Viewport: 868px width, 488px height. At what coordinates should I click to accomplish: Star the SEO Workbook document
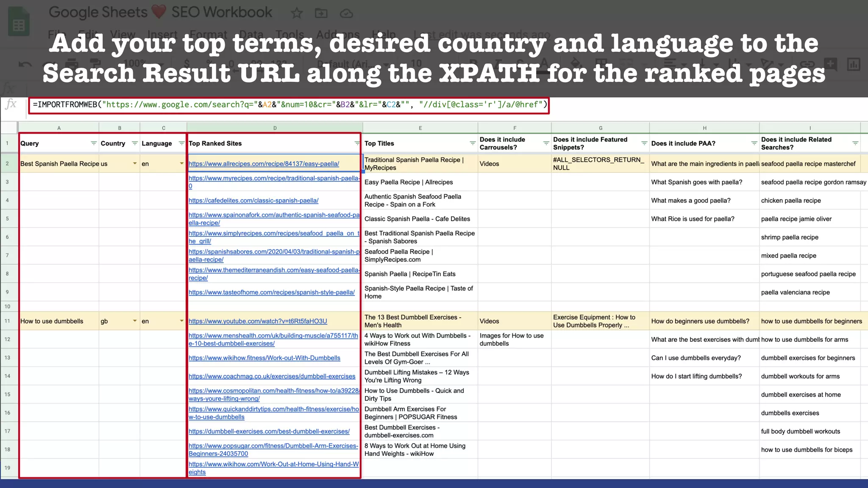tap(297, 14)
